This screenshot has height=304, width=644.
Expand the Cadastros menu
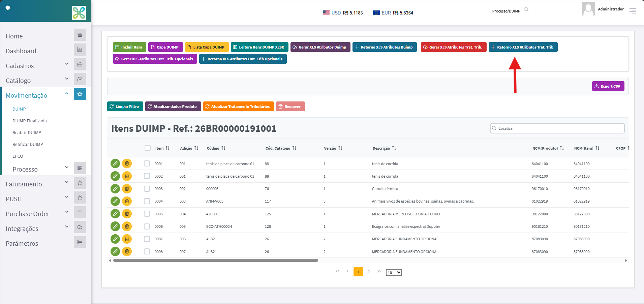37,66
